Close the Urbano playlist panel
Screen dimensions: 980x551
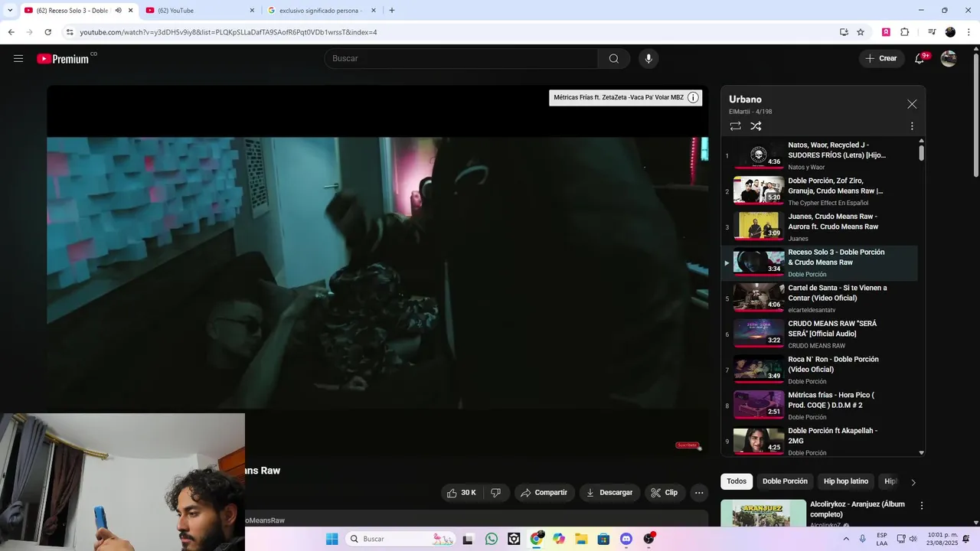pos(912,104)
